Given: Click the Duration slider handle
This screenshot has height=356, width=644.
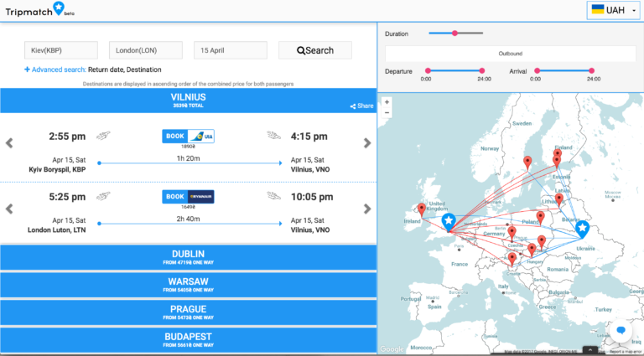Looking at the screenshot, I should click(454, 34).
